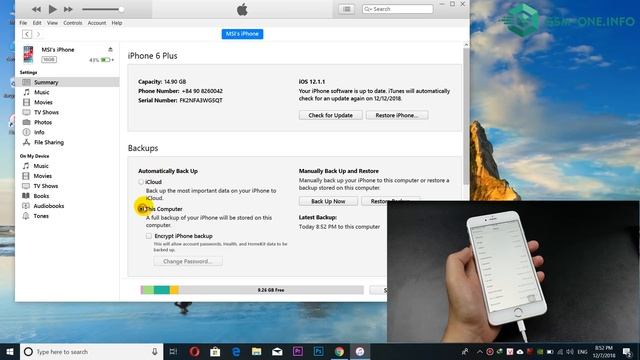The image size is (640, 360).
Task: Switch to iTunes taskbar icon
Action: (360, 351)
